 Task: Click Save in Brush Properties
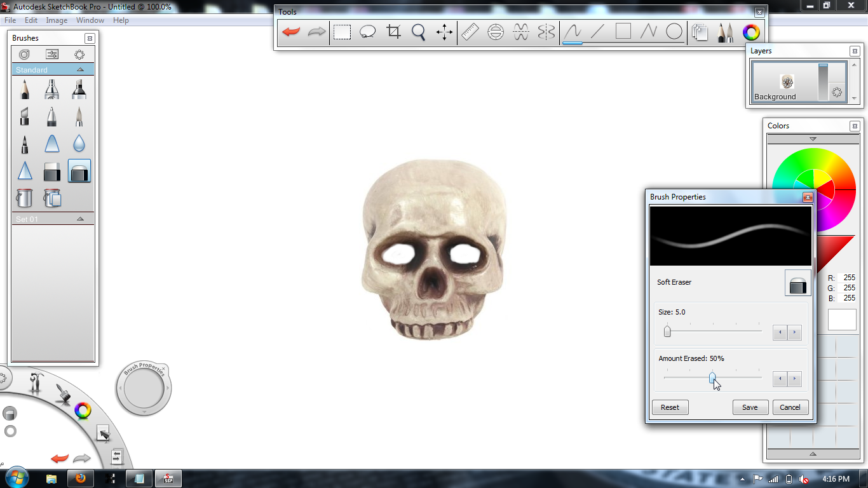pyautogui.click(x=750, y=407)
